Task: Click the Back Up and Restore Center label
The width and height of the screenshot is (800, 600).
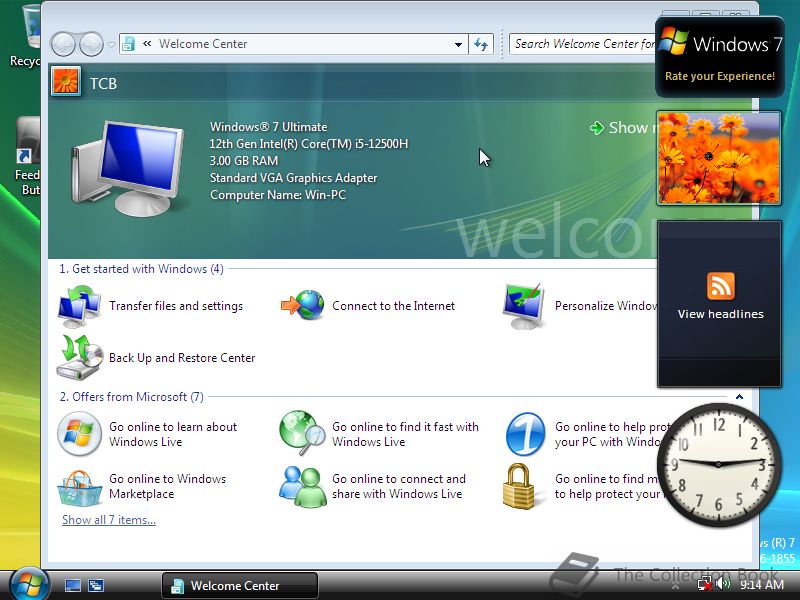Action: (x=182, y=358)
